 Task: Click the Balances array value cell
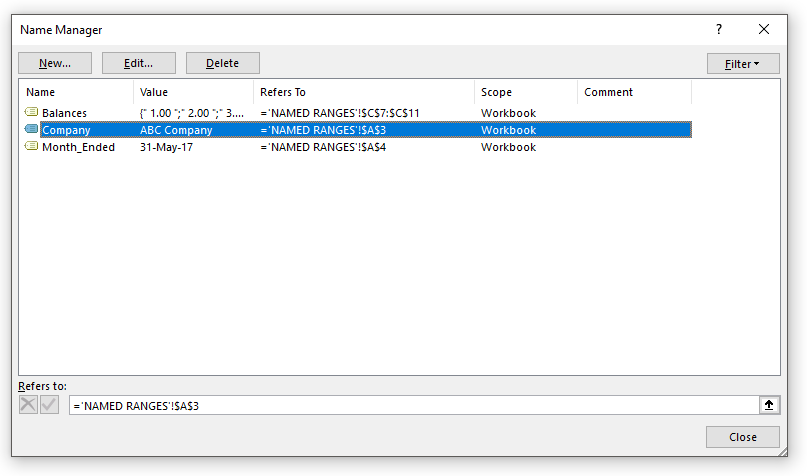(x=191, y=113)
